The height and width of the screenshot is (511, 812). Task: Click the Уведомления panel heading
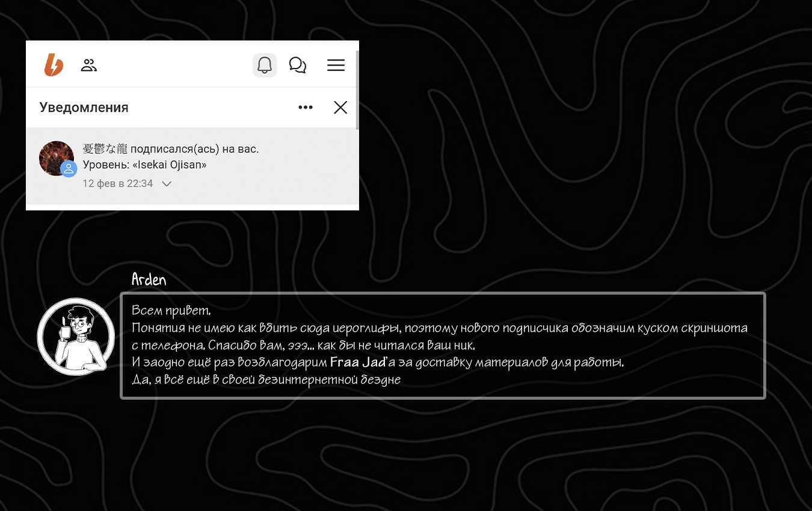pos(84,108)
